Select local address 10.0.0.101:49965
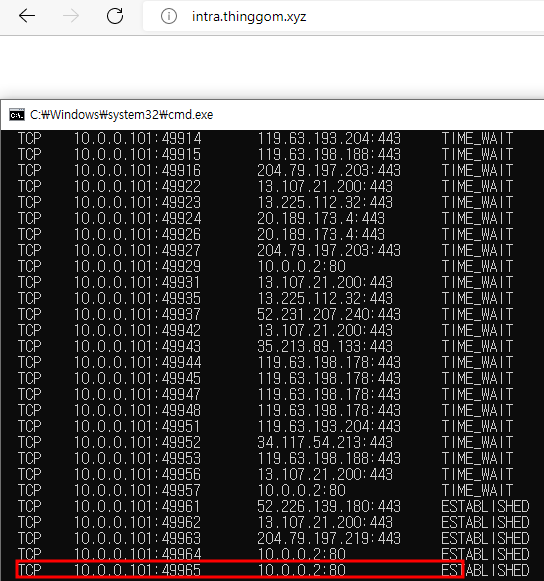This screenshot has height=581, width=544. click(137, 570)
